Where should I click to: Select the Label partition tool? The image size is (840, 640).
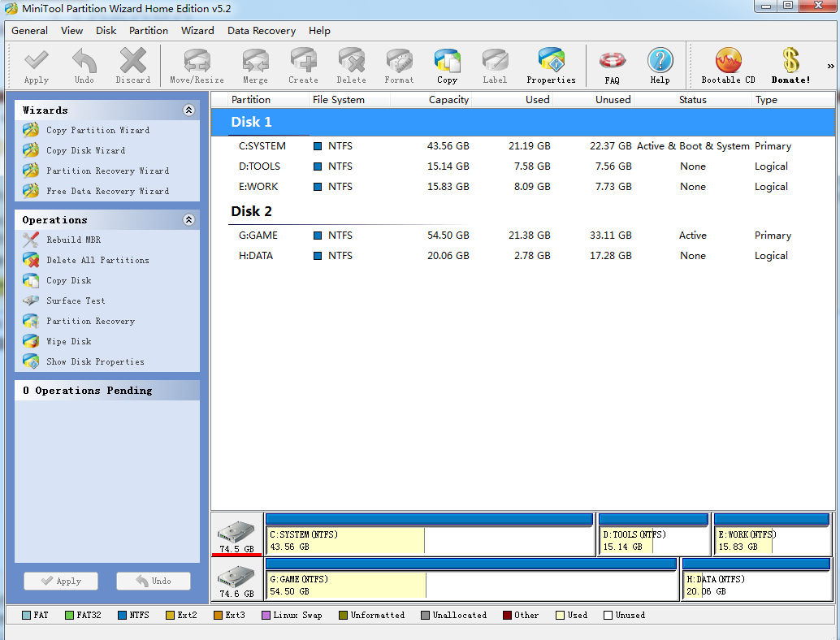(x=495, y=66)
